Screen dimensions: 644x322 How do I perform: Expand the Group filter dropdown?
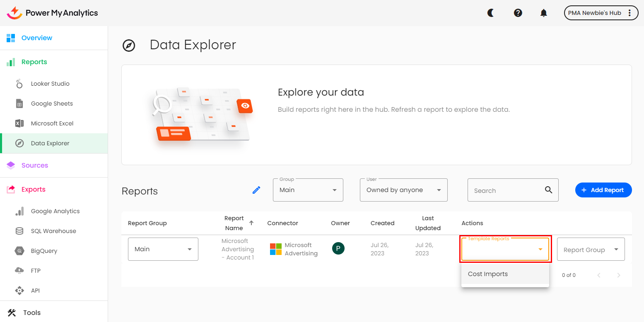(308, 190)
